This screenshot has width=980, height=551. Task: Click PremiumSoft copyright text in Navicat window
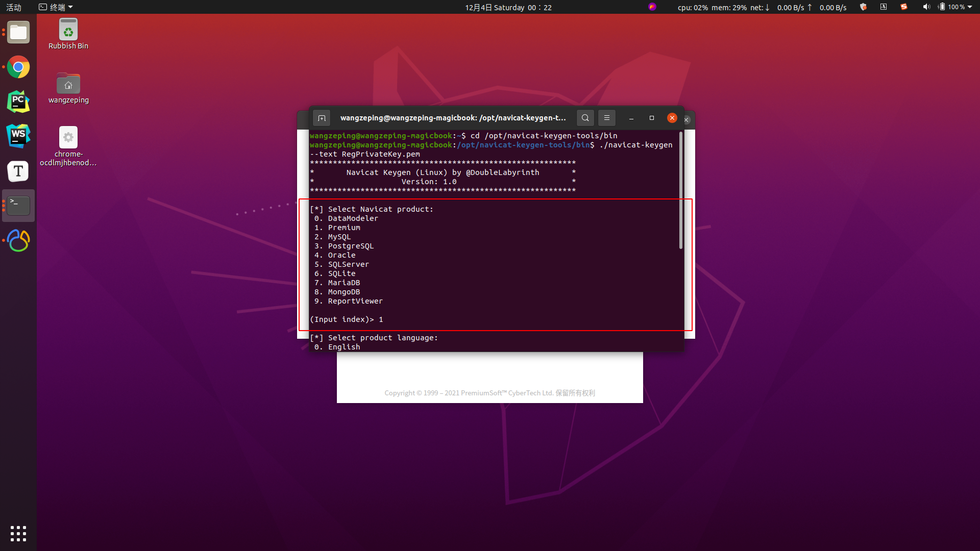coord(489,393)
